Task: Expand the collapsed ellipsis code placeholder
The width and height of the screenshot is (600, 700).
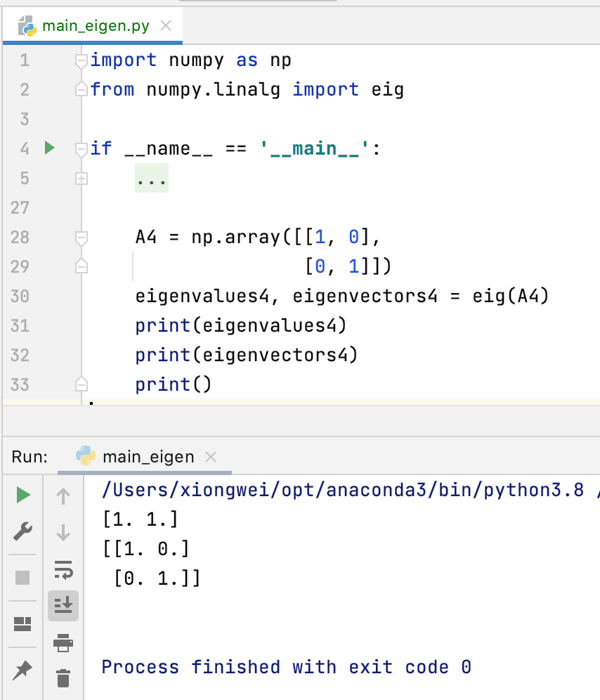Action: pyautogui.click(x=152, y=178)
